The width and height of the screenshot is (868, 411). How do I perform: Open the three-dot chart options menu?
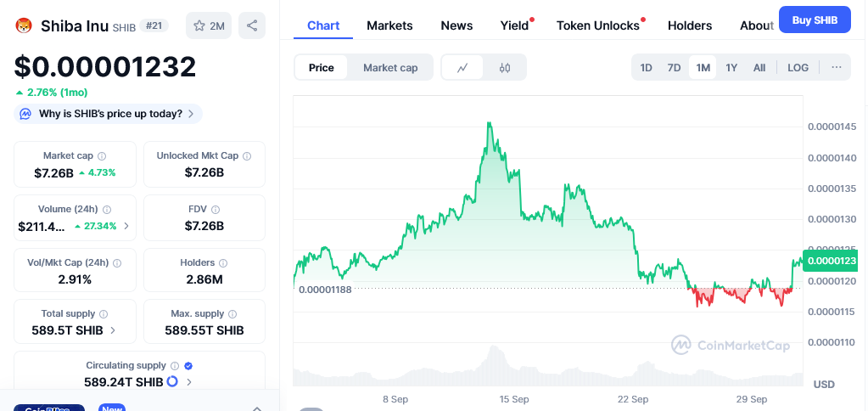836,67
